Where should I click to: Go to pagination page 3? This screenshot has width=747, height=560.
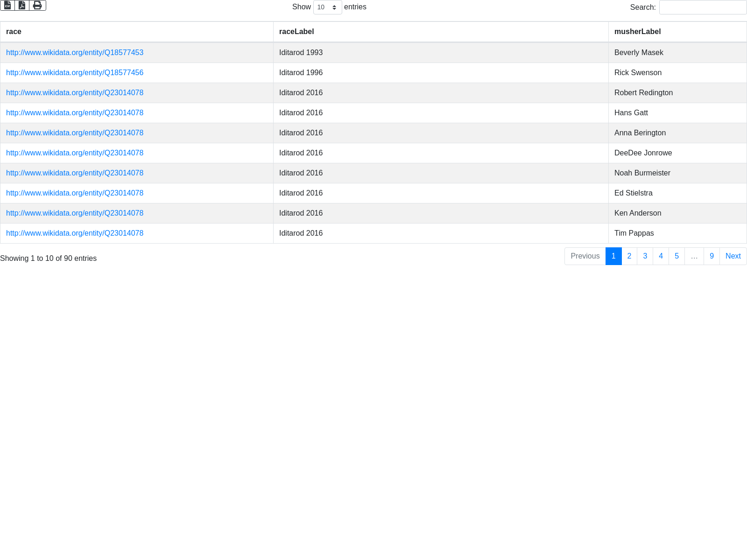(645, 256)
